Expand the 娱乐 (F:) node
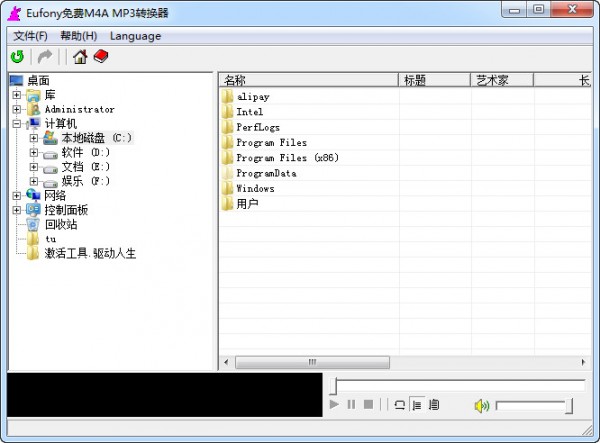Image resolution: width=600 pixels, height=443 pixels. pyautogui.click(x=34, y=181)
